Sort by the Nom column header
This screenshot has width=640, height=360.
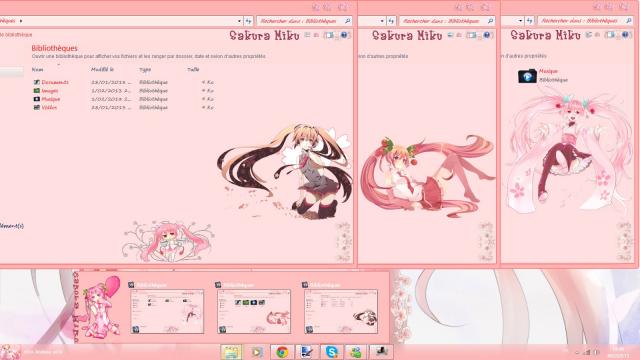(x=37, y=70)
